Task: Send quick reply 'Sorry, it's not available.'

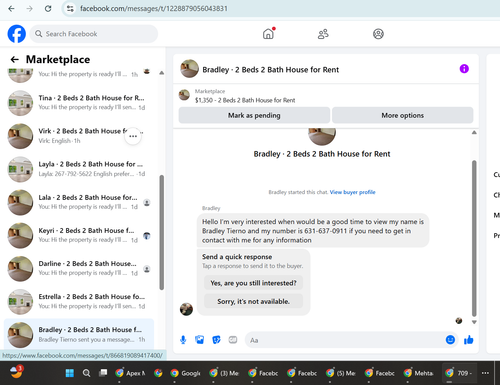Action: (253, 301)
